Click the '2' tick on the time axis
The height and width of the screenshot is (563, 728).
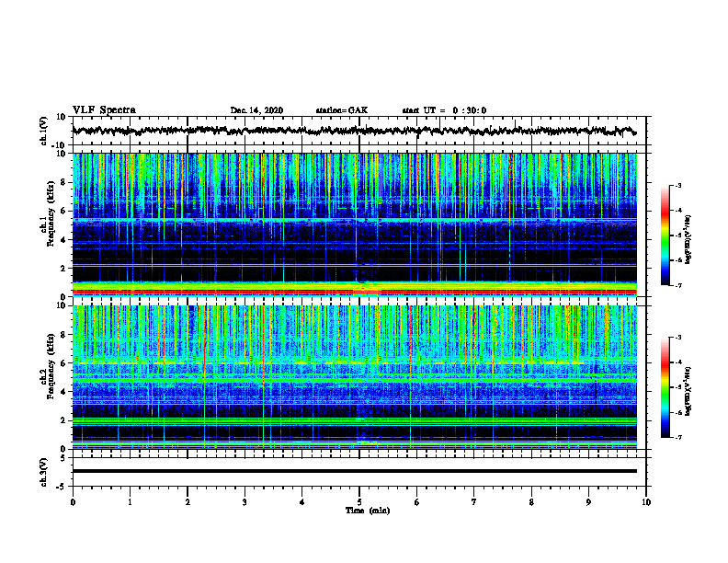[x=188, y=502]
